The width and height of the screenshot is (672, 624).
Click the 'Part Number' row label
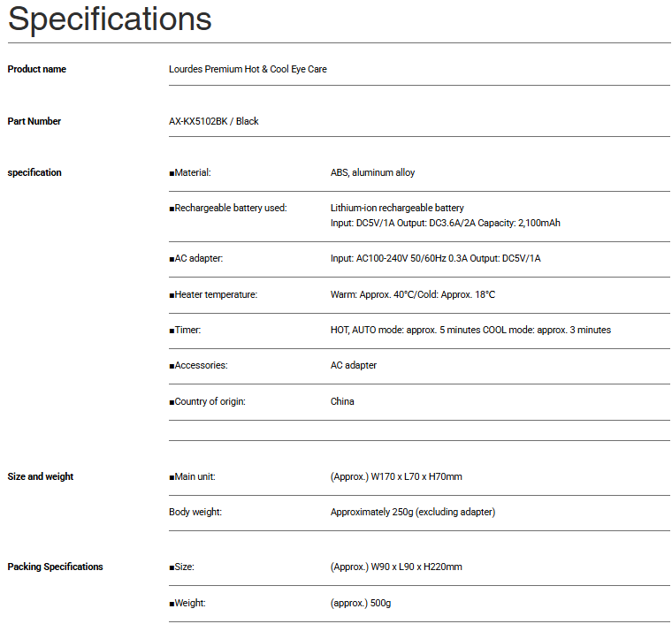(34, 121)
